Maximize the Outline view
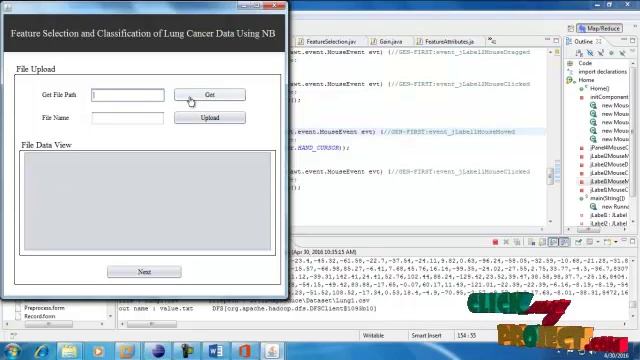640x360 pixels. click(x=632, y=41)
